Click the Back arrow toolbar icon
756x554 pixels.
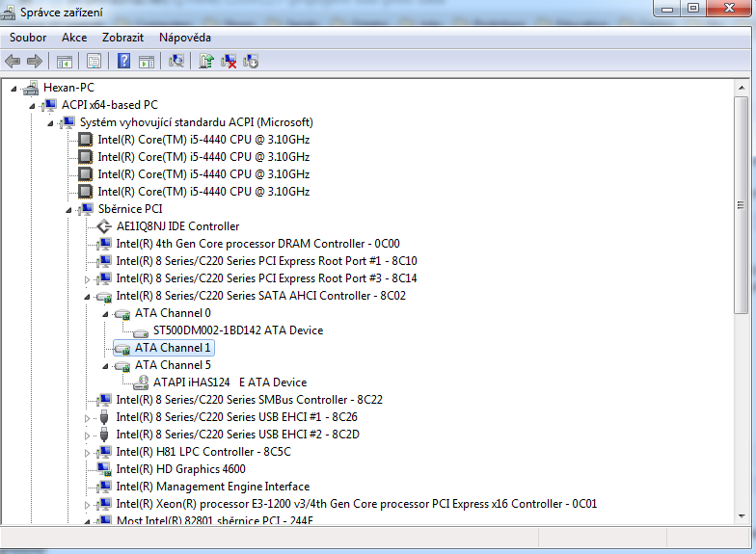point(13,62)
